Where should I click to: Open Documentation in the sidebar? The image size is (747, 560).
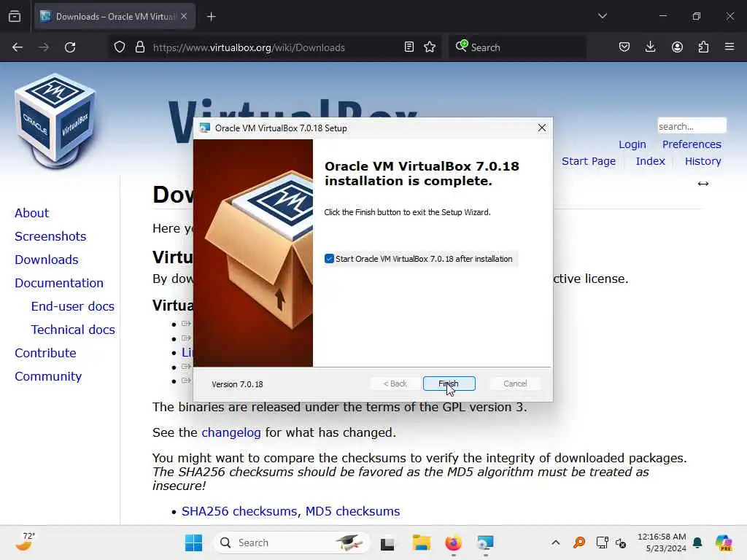click(x=58, y=283)
